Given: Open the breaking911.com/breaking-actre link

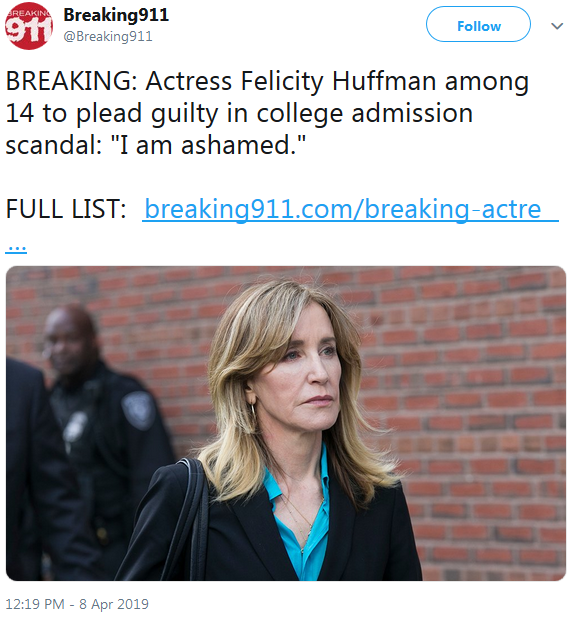Looking at the screenshot, I should pos(350,209).
